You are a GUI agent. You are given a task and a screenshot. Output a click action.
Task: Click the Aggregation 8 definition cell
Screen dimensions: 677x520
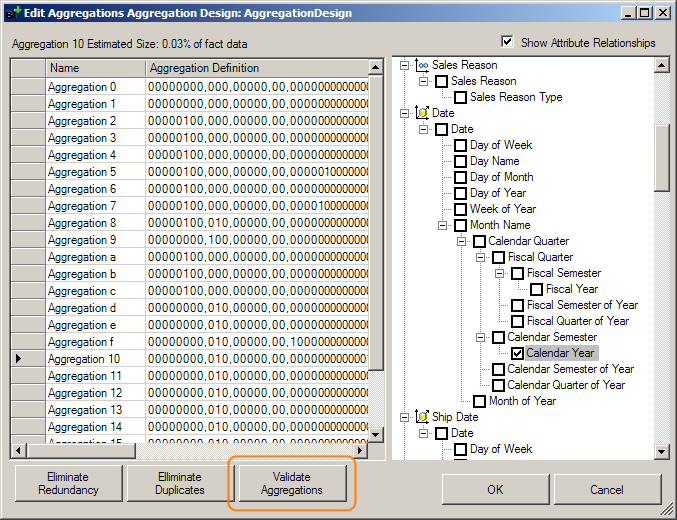pyautogui.click(x=257, y=223)
